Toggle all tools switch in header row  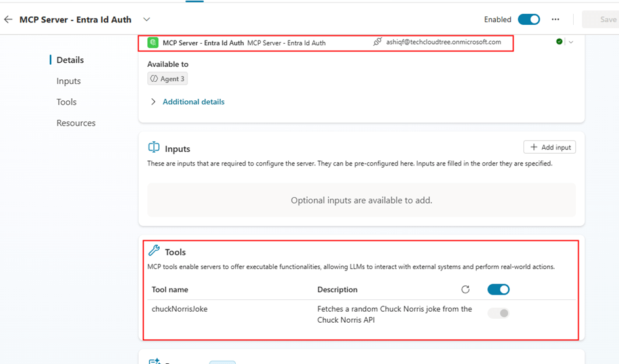pyautogui.click(x=498, y=289)
